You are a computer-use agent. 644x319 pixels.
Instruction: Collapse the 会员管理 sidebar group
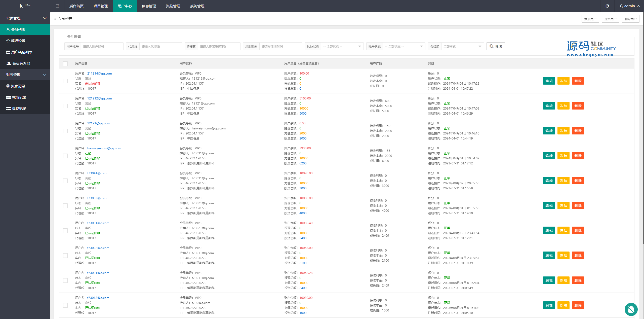[x=25, y=18]
